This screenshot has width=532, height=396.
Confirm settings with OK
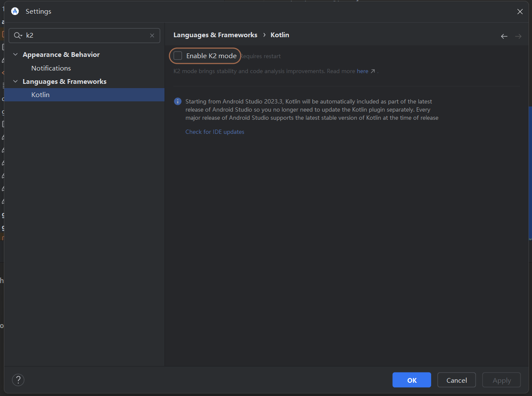[412, 380]
